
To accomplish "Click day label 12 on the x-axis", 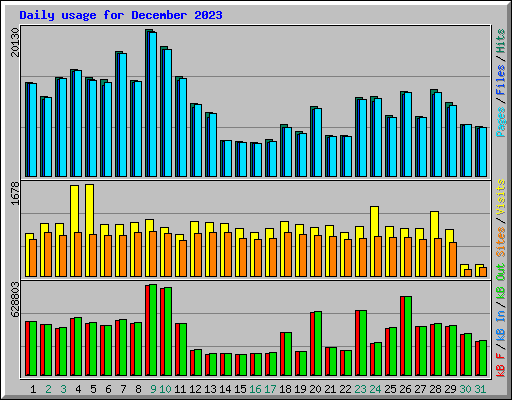I will pos(195,389).
